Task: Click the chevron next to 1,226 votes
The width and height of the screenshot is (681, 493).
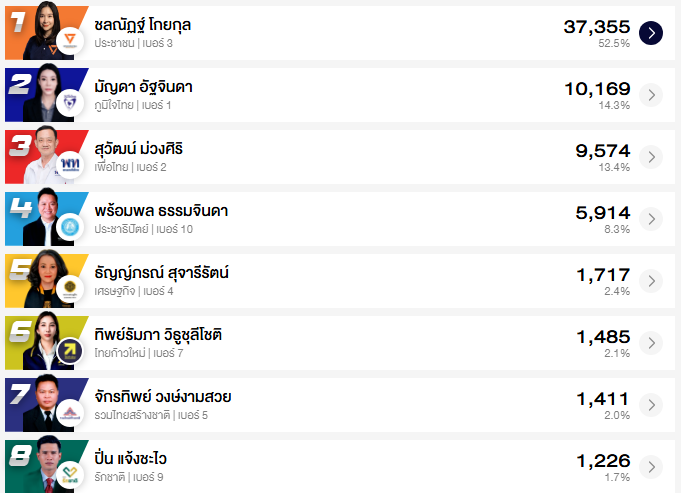Action: tap(651, 467)
